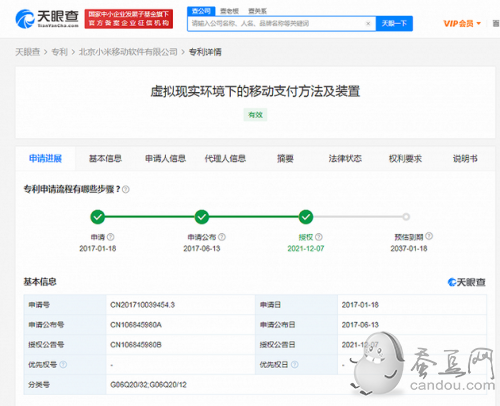Open 北京小米移动软件有限公司 breadcrumb link
This screenshot has width=500, height=406.
coord(128,52)
